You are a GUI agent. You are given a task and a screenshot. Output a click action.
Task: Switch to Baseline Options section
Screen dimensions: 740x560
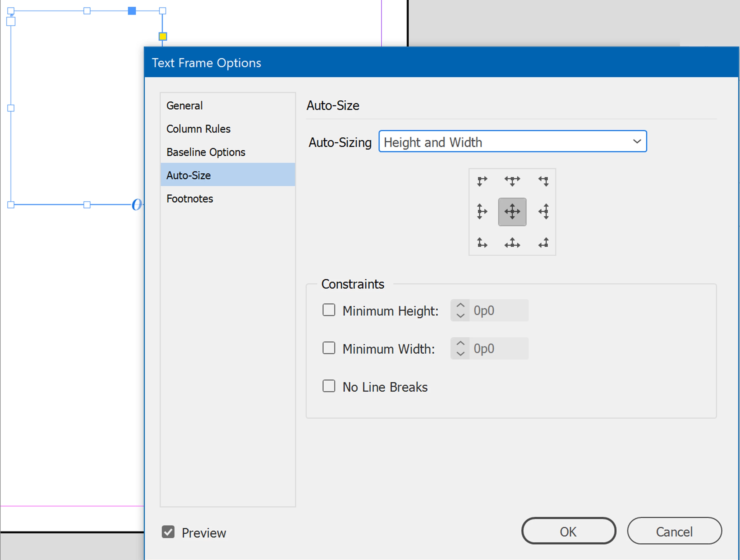click(206, 152)
